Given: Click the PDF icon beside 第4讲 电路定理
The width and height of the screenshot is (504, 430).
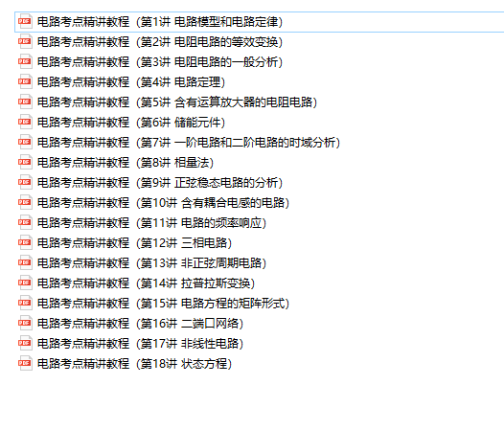Looking at the screenshot, I should click(25, 82).
